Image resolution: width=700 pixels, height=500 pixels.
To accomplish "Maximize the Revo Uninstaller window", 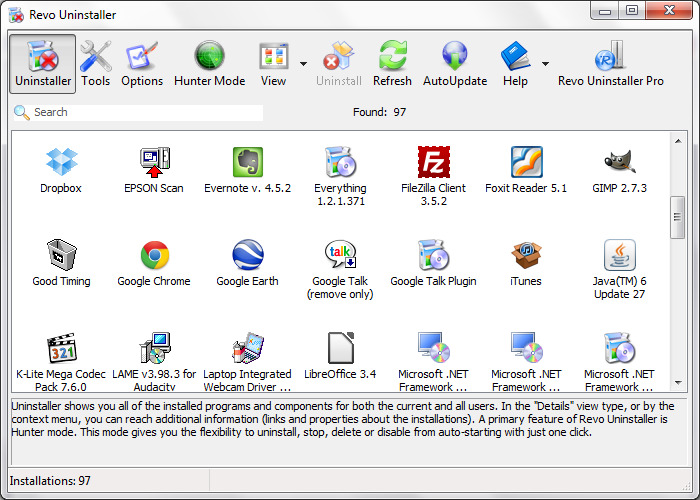I will [x=632, y=11].
